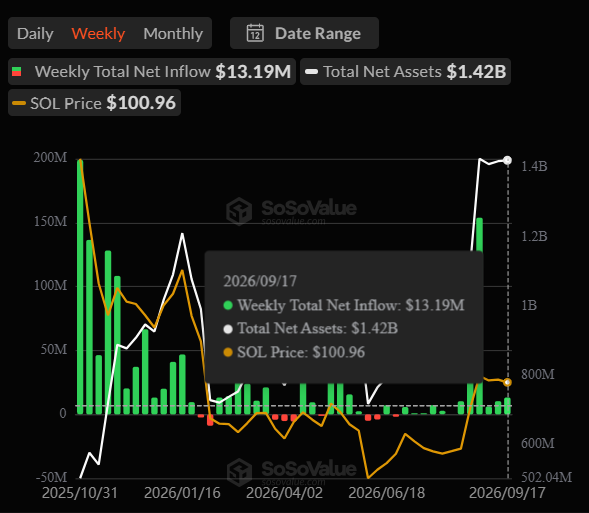Click the 2025/10/31 x-axis label
The height and width of the screenshot is (513, 589).
point(80,493)
